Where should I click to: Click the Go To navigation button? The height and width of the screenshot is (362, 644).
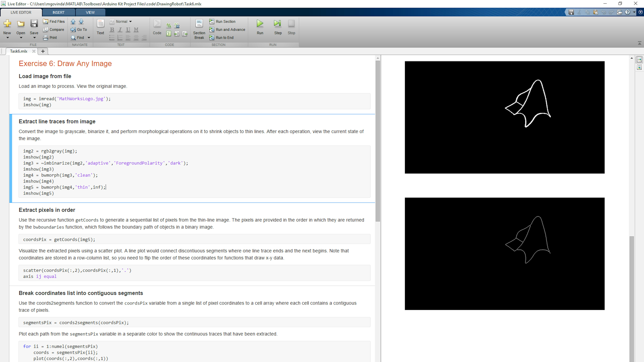(79, 29)
